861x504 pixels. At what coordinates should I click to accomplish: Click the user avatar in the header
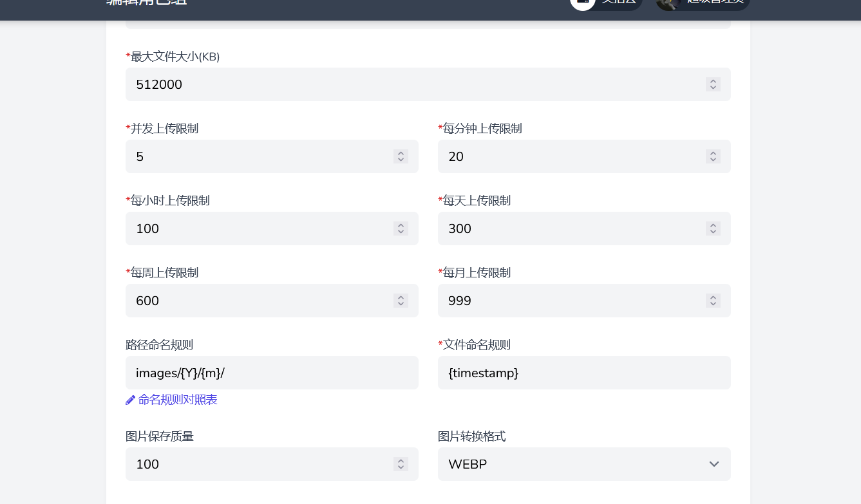click(668, 3)
